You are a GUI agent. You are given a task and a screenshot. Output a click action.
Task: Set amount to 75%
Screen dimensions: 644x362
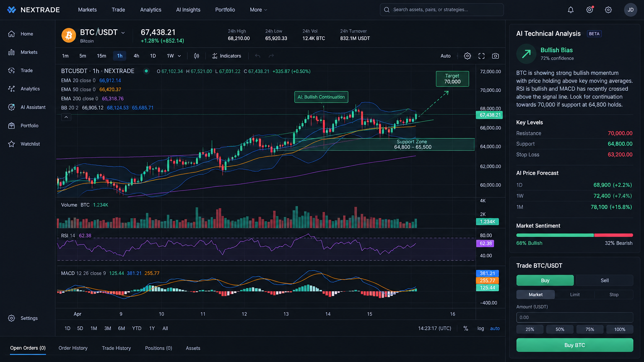coord(590,329)
